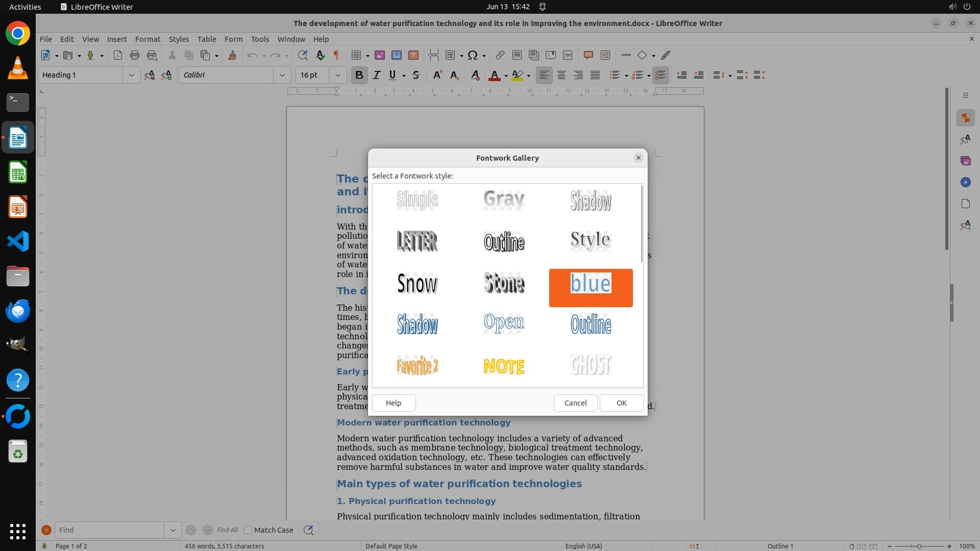Toggle the Bold formatting button
Viewport: 980px width, 551px height.
coord(359,76)
